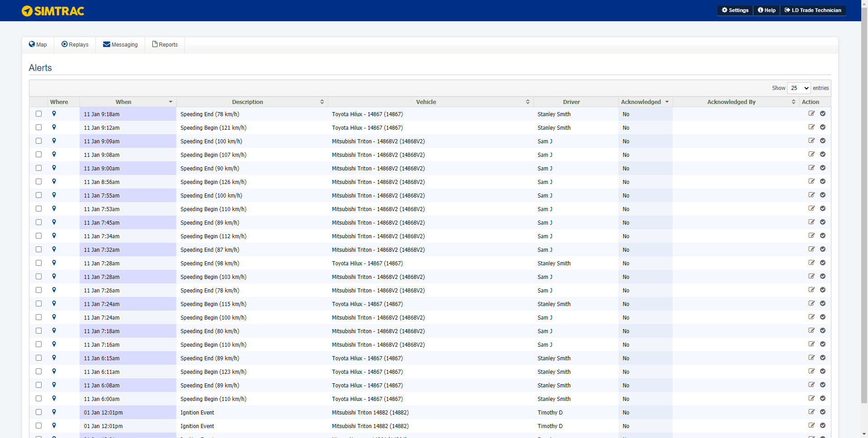Click the Alerts page heading
Viewport: 868px width, 438px height.
[x=40, y=68]
